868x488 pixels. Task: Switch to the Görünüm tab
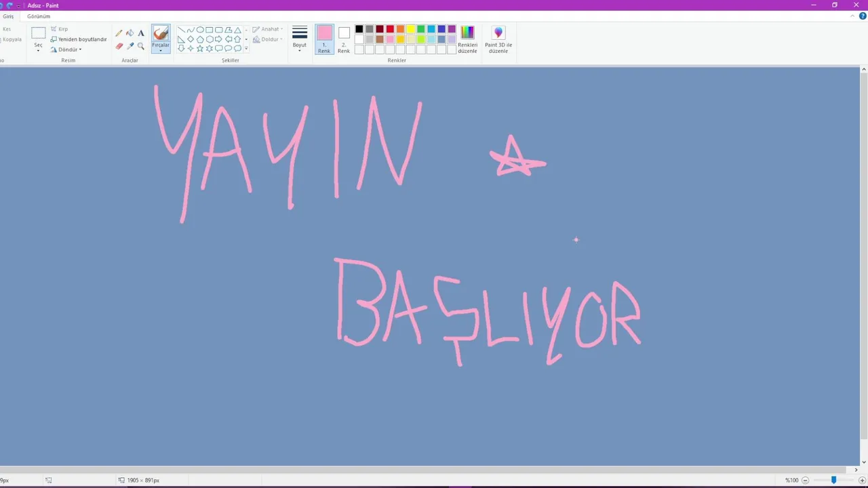coord(39,16)
